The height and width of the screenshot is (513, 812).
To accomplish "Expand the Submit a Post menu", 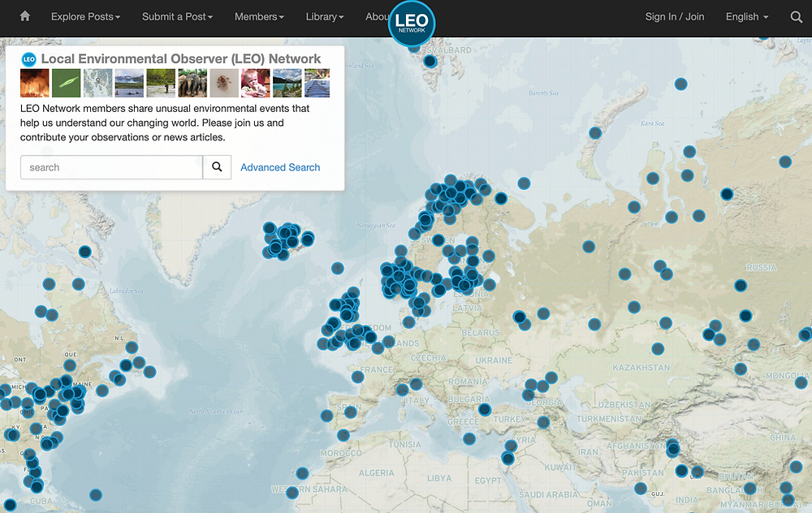I will point(178,16).
